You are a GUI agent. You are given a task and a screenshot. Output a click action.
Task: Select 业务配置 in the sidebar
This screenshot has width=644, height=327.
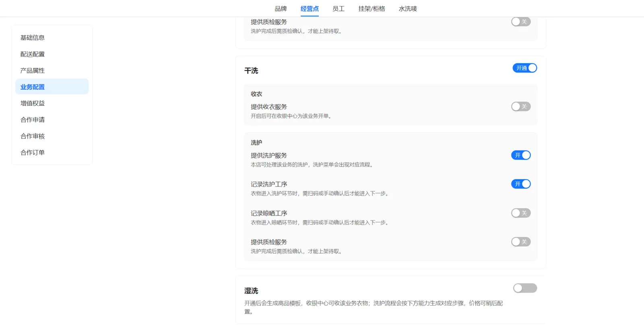(52, 86)
